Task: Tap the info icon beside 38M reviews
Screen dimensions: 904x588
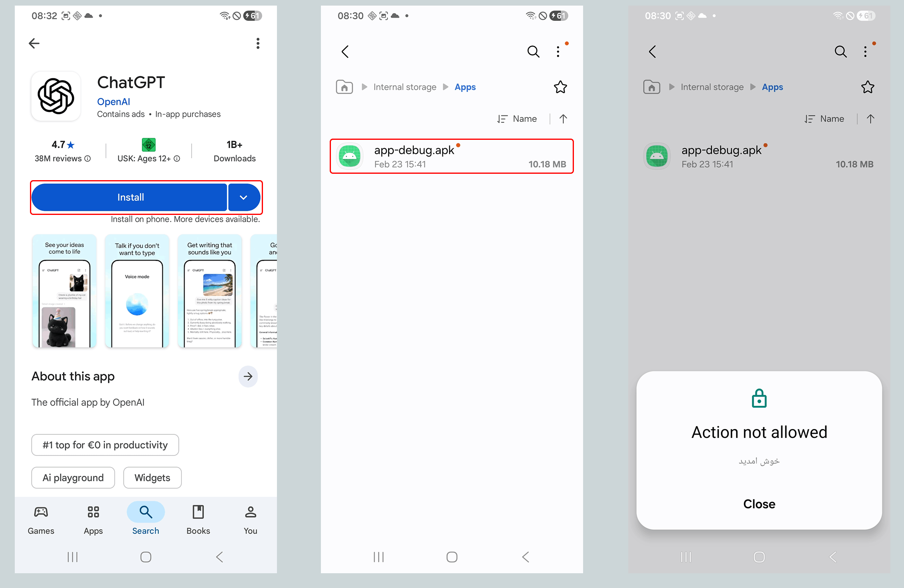Action: pyautogui.click(x=88, y=159)
